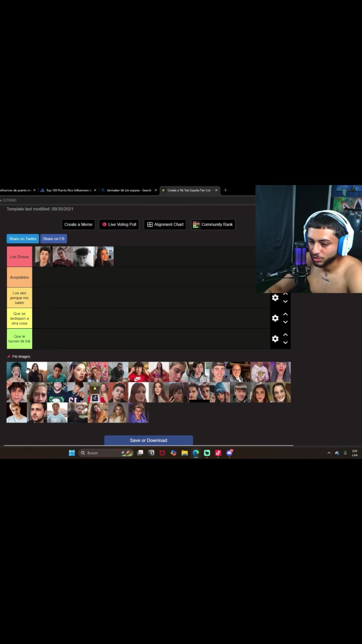Click the green 'Que le borren tik tok' label

point(19,339)
